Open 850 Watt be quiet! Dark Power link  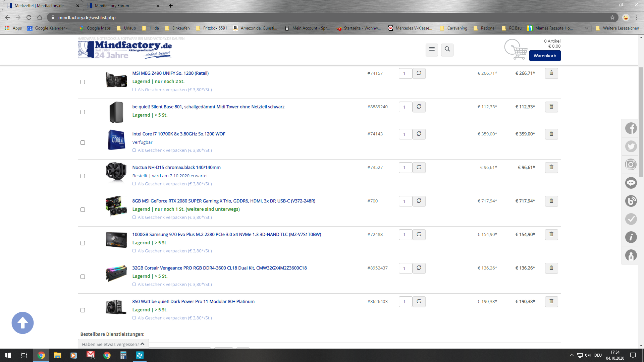click(193, 301)
